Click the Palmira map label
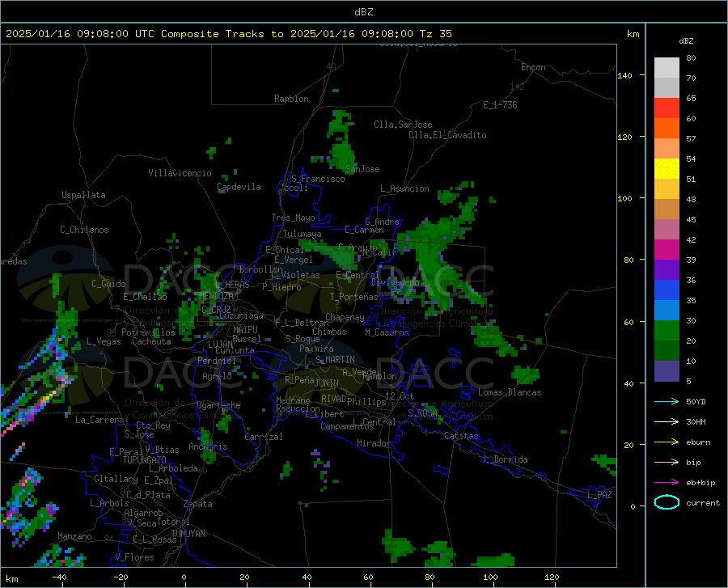The image size is (728, 588). tap(316, 349)
